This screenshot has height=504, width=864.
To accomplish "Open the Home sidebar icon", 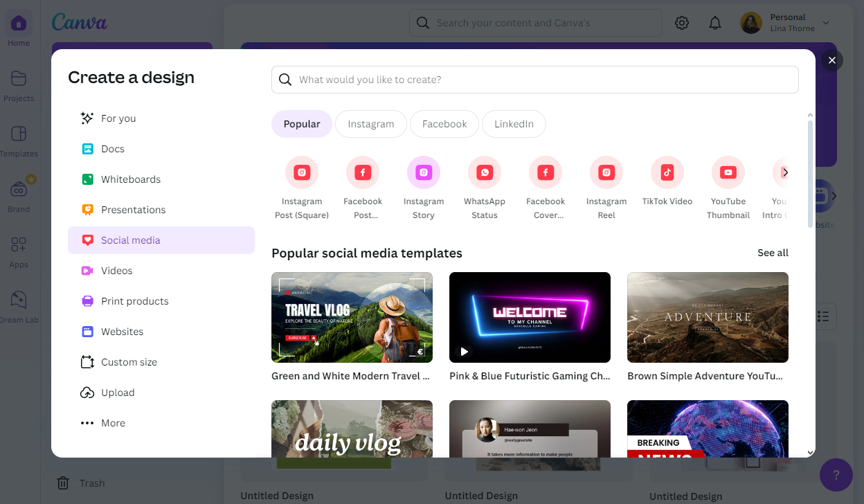I will point(19,24).
